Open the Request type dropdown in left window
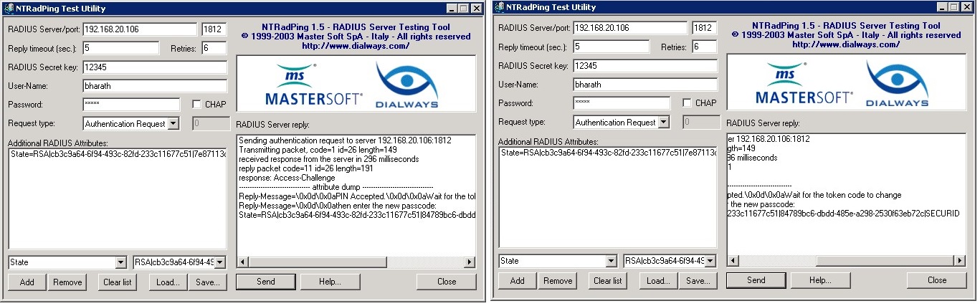 [x=173, y=124]
